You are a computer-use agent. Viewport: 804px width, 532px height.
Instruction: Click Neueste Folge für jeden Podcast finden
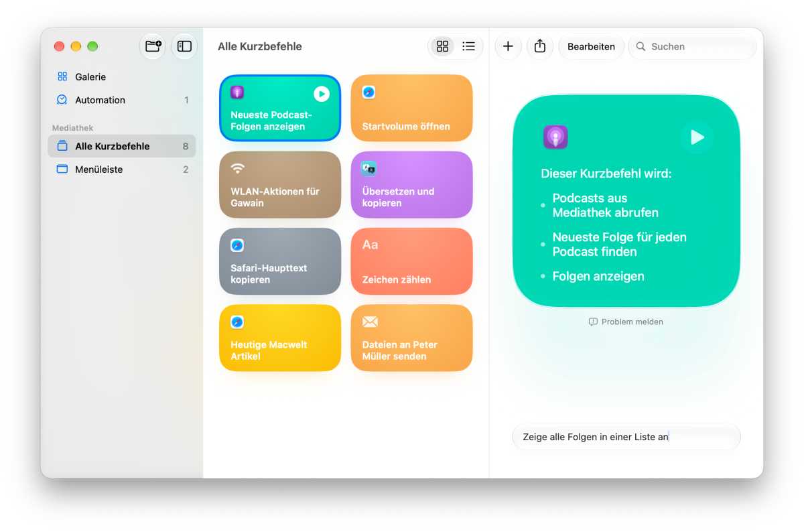coord(619,245)
